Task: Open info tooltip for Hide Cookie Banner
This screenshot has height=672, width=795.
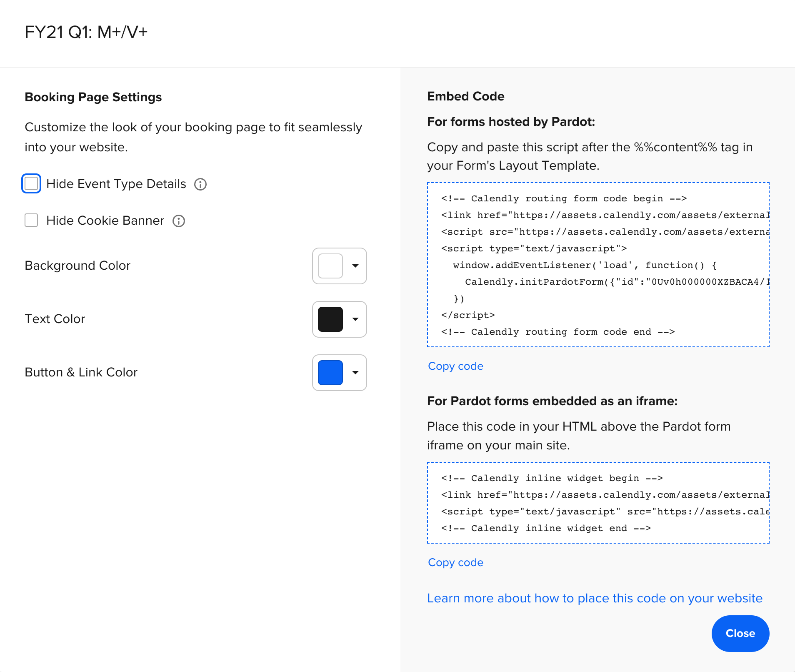Action: 179,221
